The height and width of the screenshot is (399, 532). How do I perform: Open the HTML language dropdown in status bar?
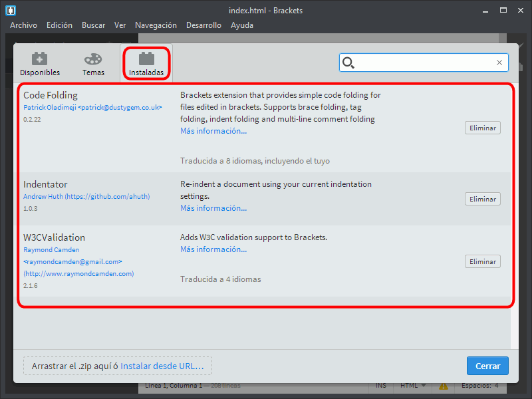click(x=413, y=386)
